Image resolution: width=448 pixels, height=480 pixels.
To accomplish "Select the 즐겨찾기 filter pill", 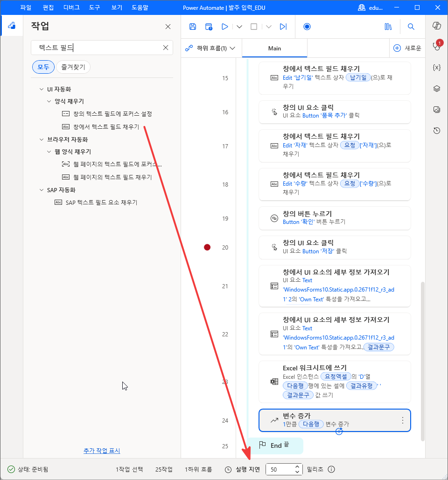I will 73,67.
